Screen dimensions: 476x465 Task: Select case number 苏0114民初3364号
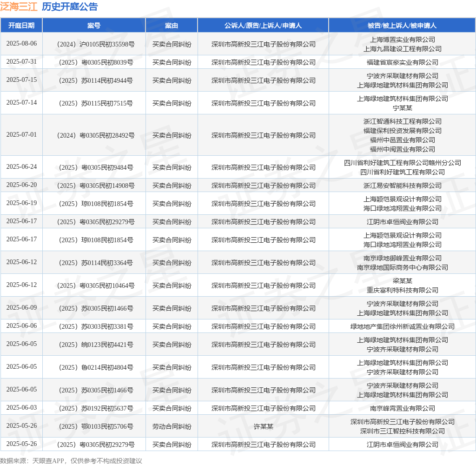(x=96, y=263)
